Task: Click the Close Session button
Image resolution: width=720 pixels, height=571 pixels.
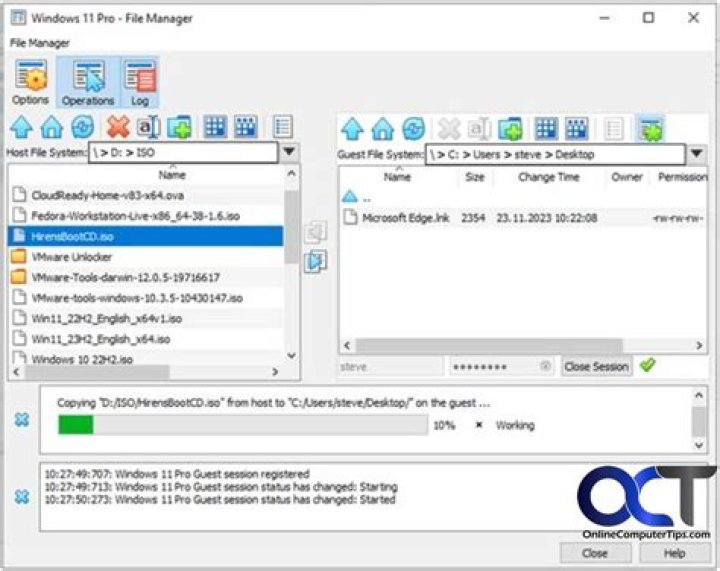Action: [596, 367]
